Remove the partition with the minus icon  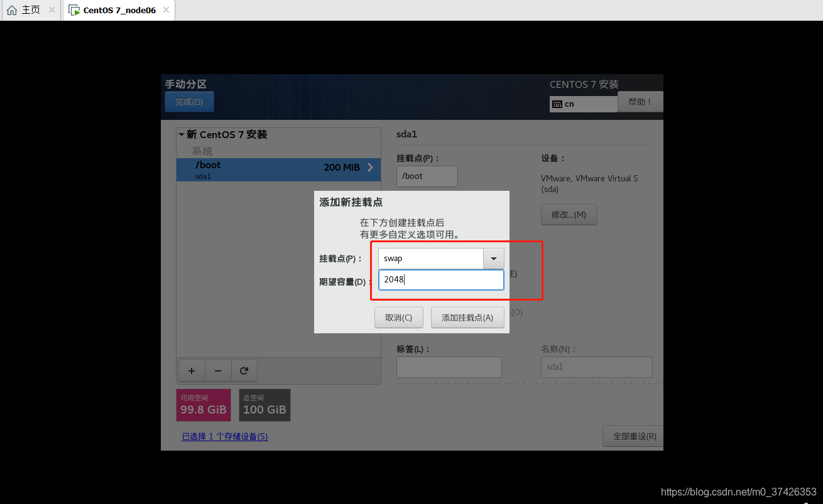click(218, 371)
